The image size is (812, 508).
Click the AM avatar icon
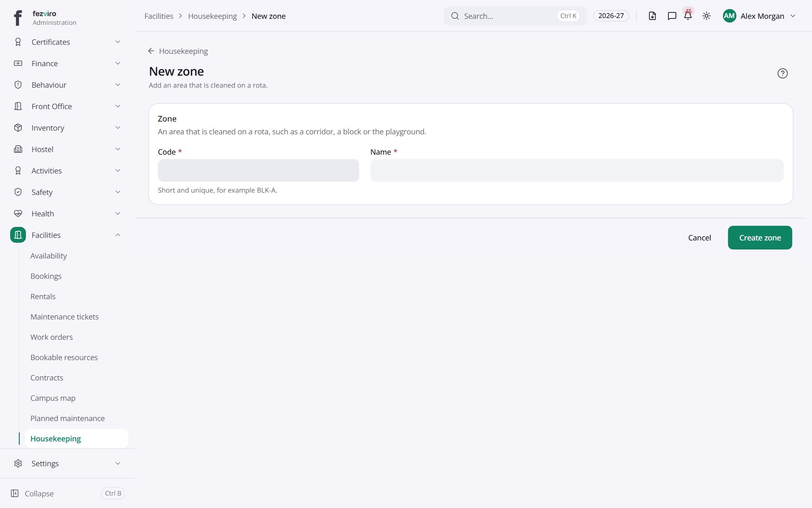coord(729,16)
